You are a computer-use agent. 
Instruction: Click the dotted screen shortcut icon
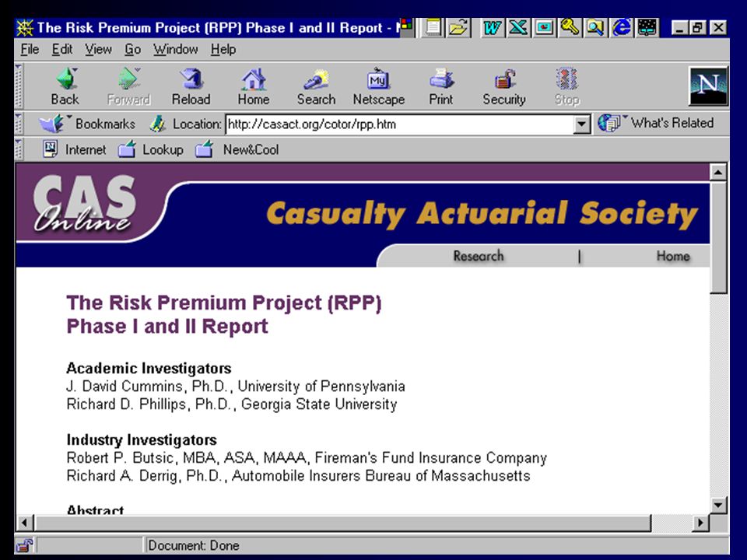[647, 27]
